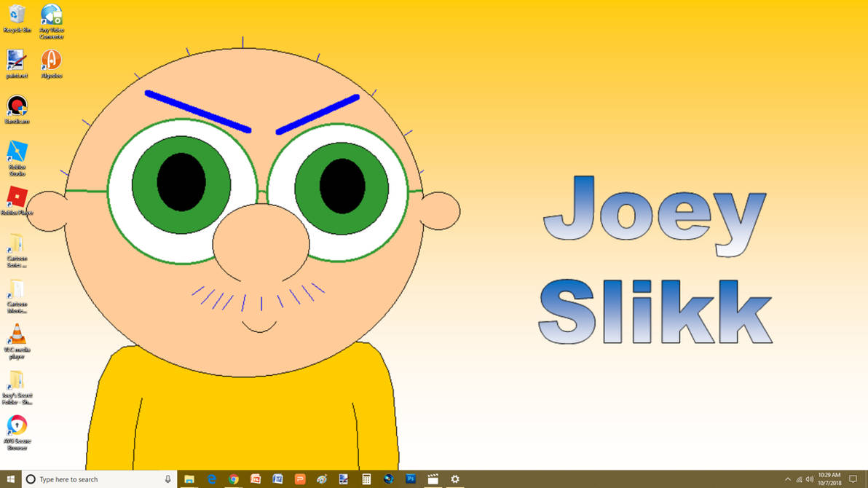Open the Recycle Bin
Viewport: 868px width, 488px height.
pyautogui.click(x=16, y=15)
